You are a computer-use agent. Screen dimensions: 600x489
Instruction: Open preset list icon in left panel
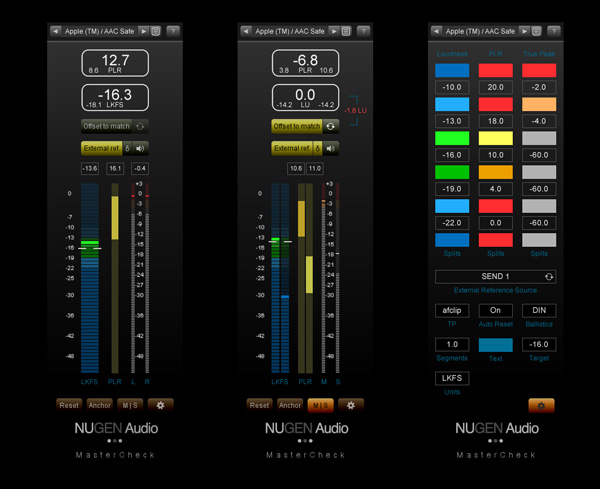[156, 31]
